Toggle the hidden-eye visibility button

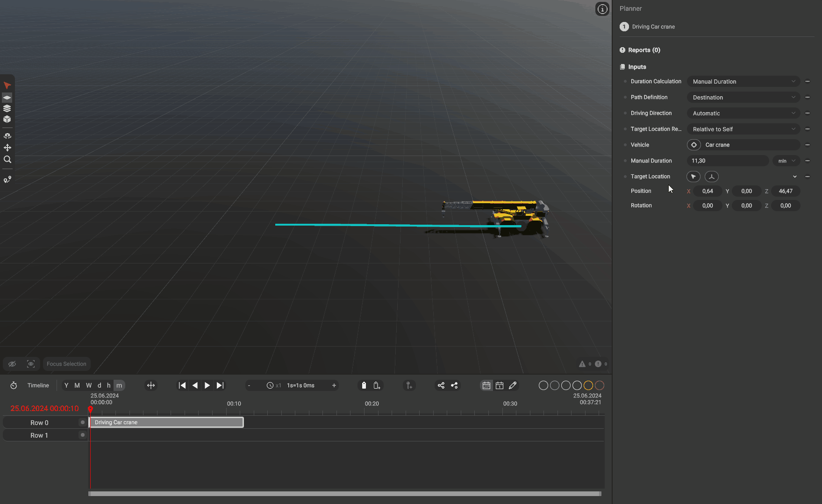12,364
